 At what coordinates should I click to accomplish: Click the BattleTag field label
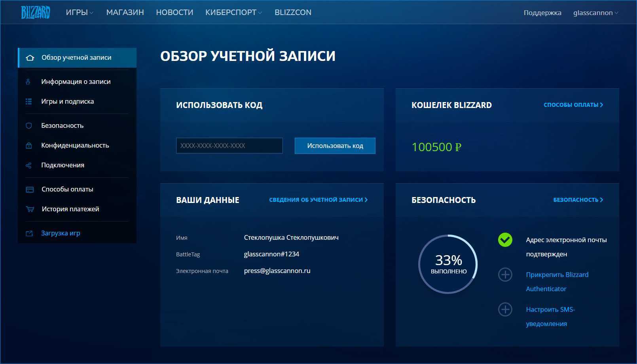(x=188, y=254)
